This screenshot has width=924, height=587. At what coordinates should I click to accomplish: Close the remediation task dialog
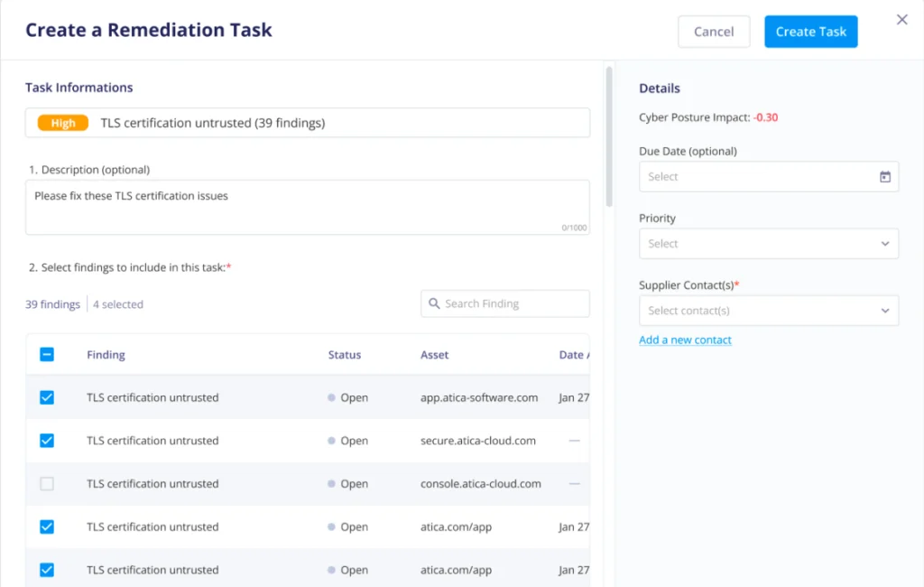pyautogui.click(x=901, y=19)
